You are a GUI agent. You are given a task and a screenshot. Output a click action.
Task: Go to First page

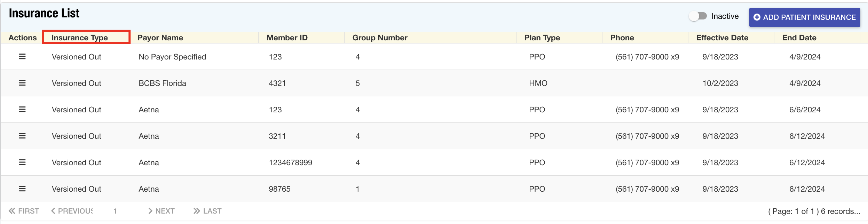click(x=24, y=211)
